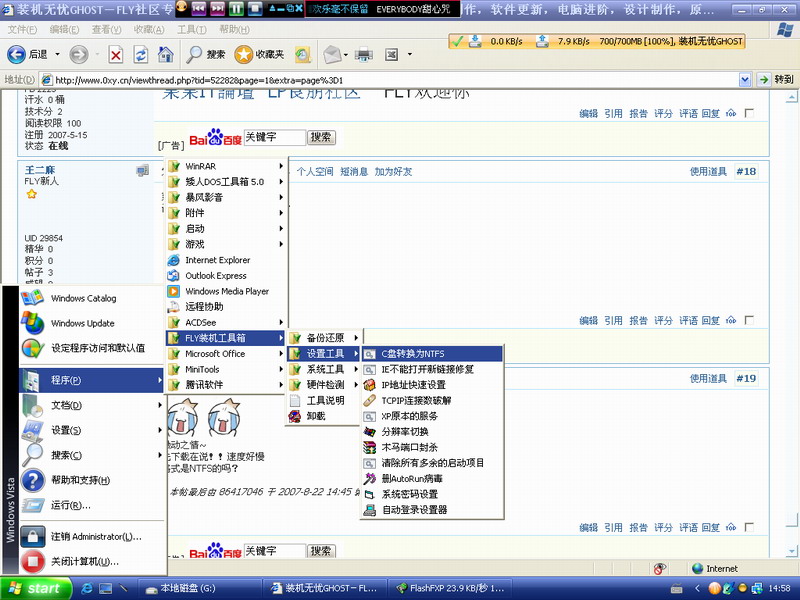Select C盘转换为NTFS menu entry
This screenshot has width=800, height=600.
[x=432, y=354]
